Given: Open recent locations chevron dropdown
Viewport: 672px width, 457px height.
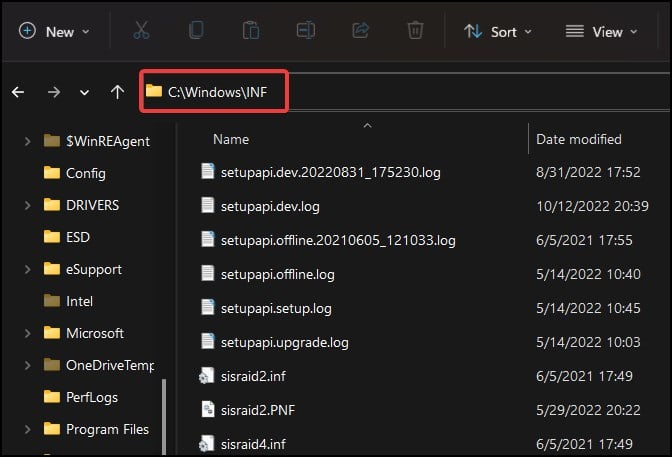Looking at the screenshot, I should [x=84, y=93].
